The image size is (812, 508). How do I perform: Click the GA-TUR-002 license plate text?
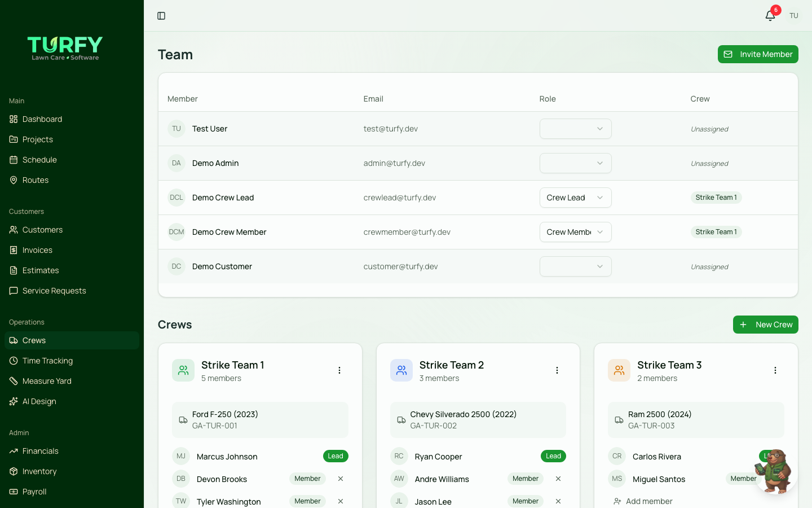click(434, 426)
